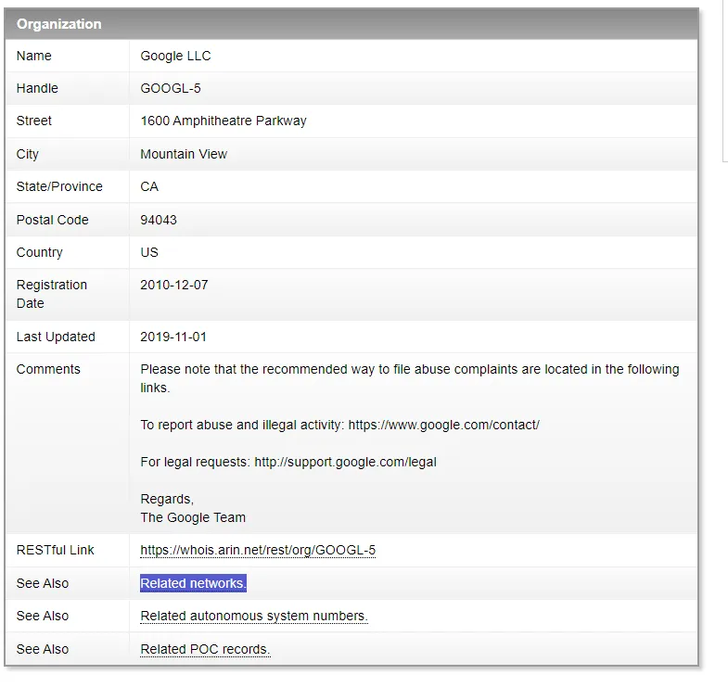Image resolution: width=728 pixels, height=700 pixels.
Task: Click the Last Updated label
Action: click(x=56, y=337)
